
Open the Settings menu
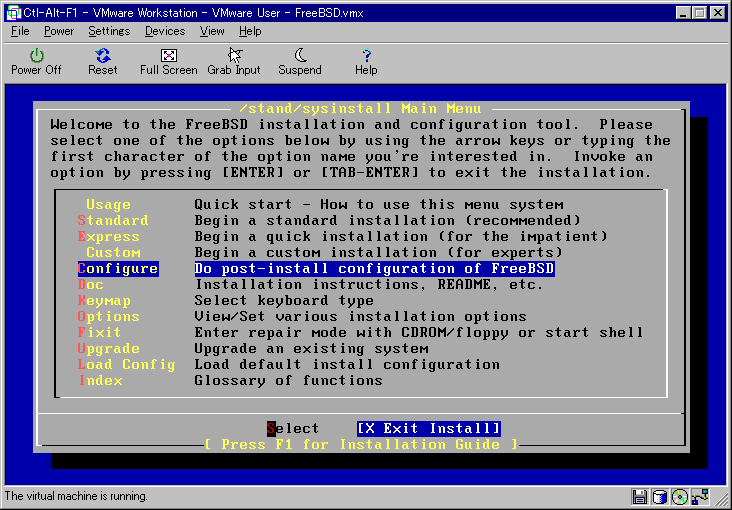pos(109,31)
